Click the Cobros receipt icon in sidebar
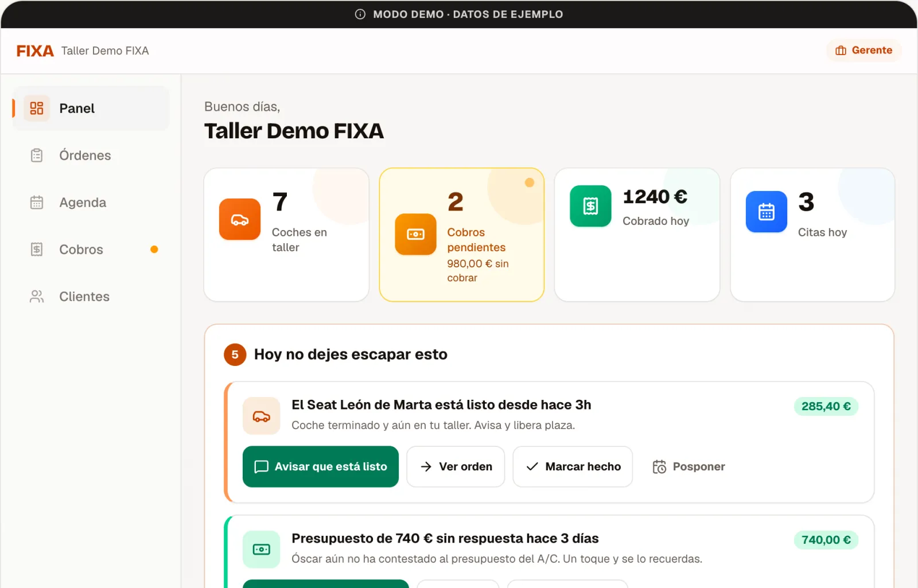 [x=37, y=250]
